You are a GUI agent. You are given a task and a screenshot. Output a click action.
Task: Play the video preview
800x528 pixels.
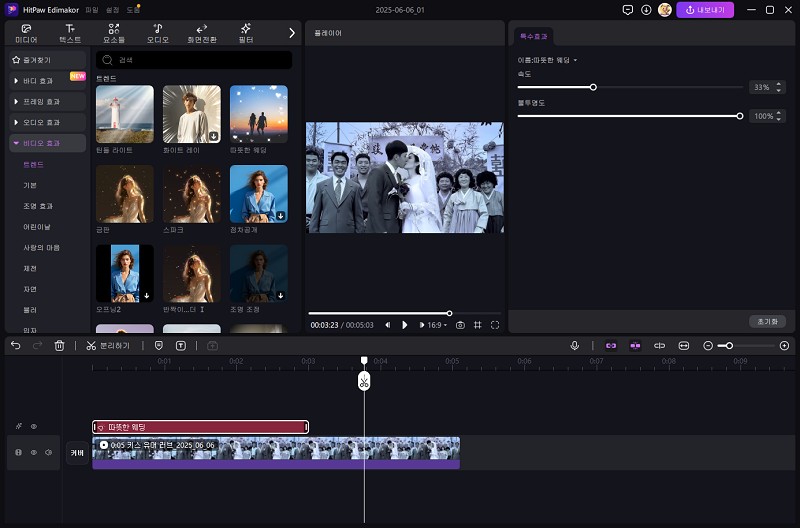point(405,325)
